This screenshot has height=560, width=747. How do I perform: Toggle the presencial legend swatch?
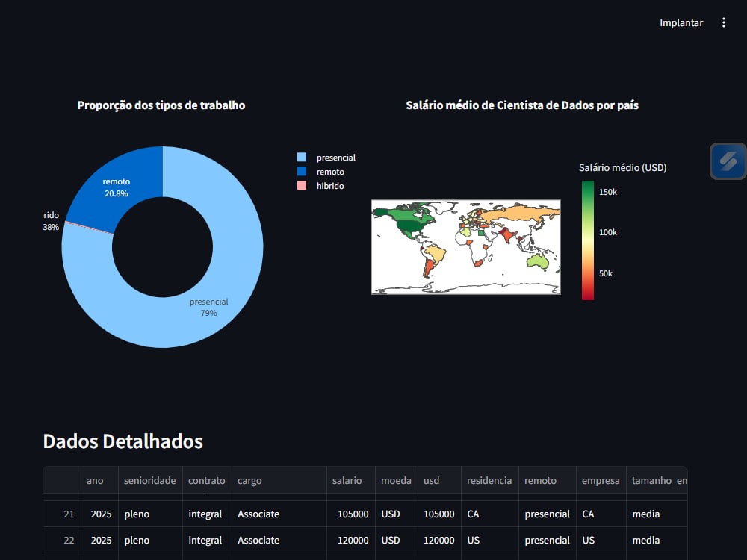click(x=302, y=157)
